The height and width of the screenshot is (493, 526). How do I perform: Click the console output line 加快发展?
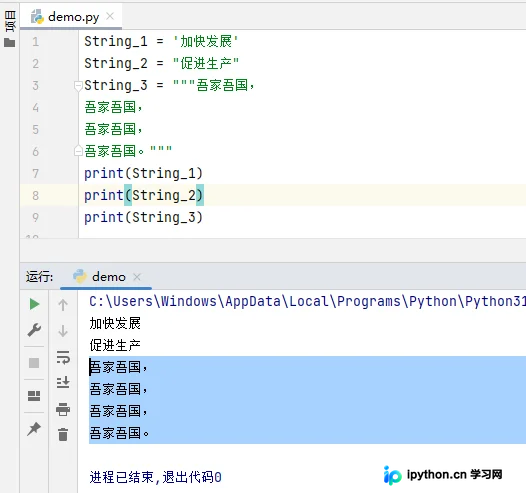[115, 324]
